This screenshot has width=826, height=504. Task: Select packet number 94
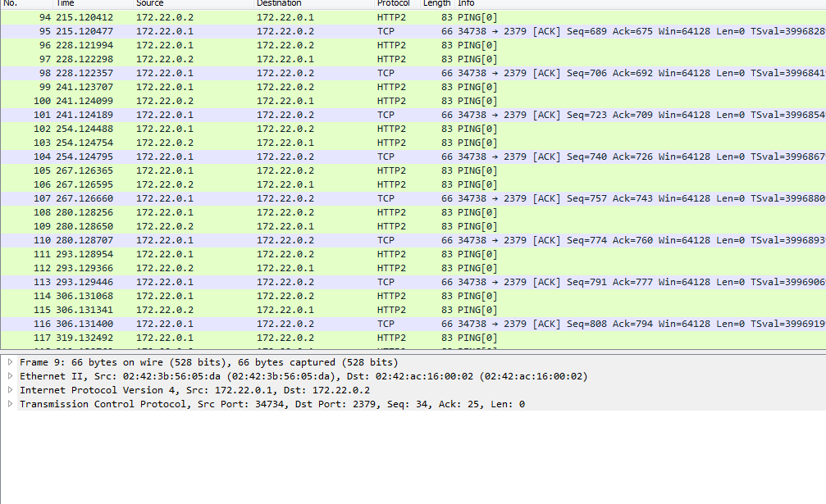[413, 17]
